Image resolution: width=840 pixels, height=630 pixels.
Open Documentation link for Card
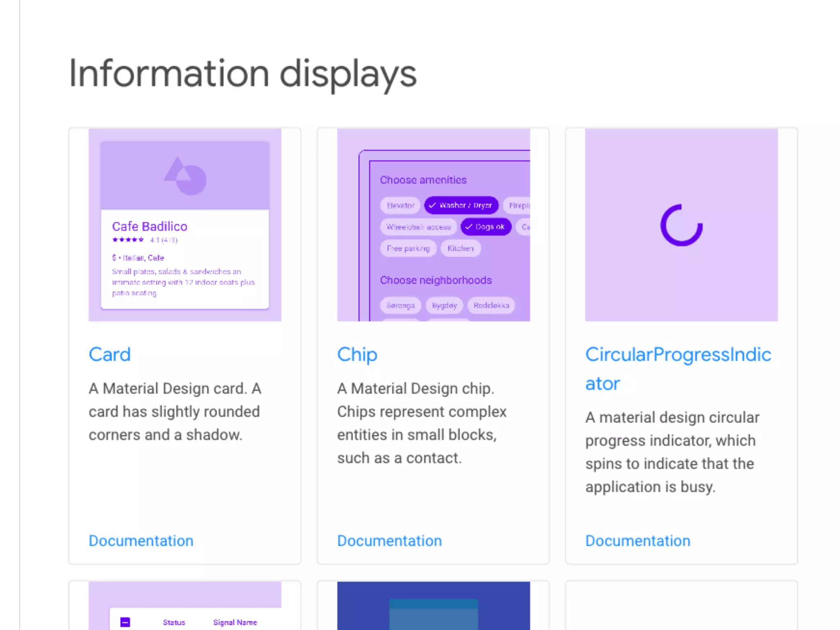point(141,541)
